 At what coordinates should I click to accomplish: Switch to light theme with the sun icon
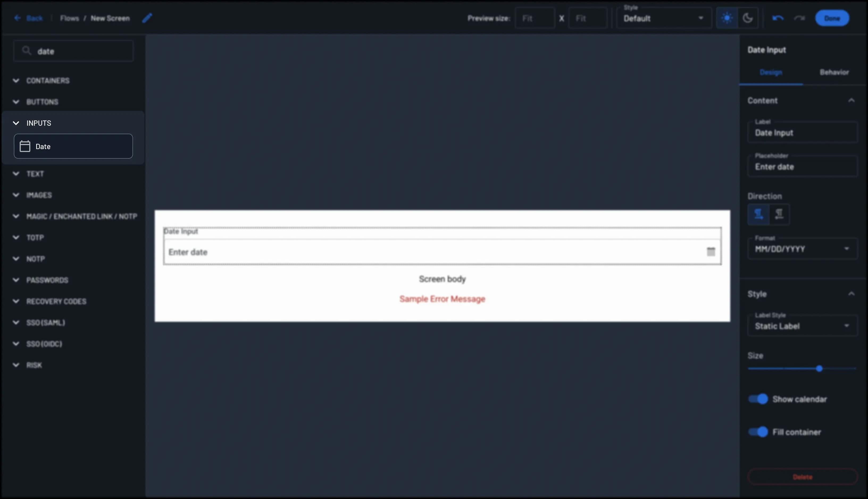tap(727, 18)
